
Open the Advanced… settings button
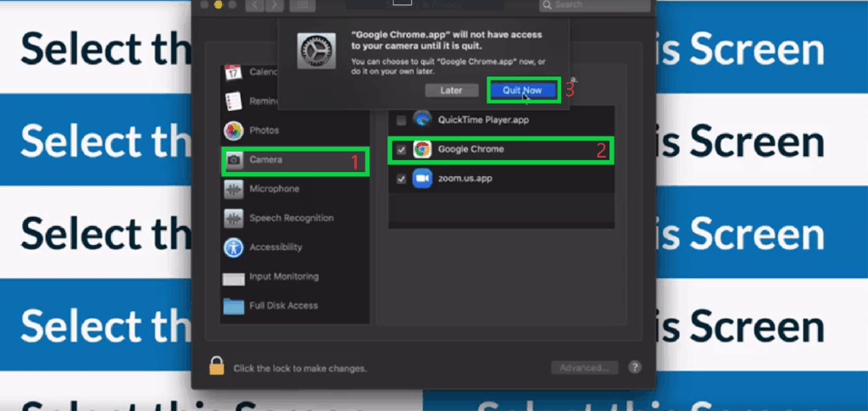(585, 368)
